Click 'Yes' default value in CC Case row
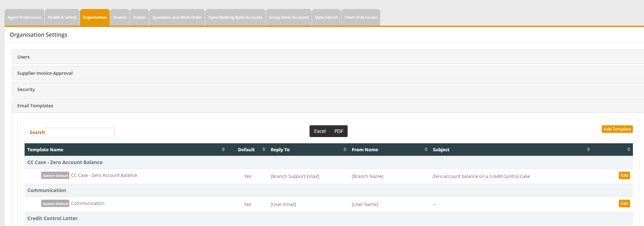This screenshot has height=226, width=644. pos(248,176)
